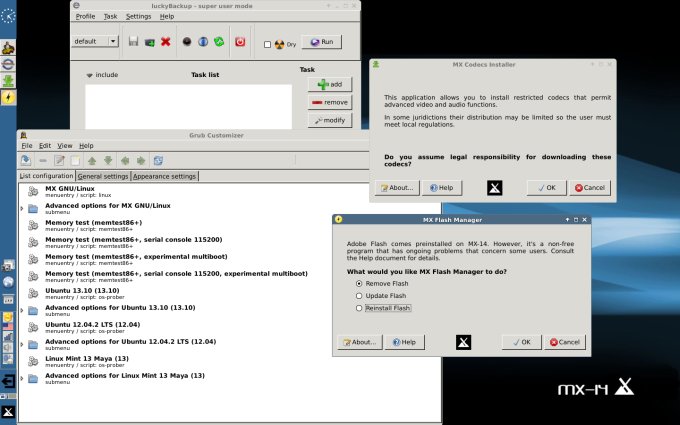Click the blue info icon in luckyBackup
The height and width of the screenshot is (425, 680).
pyautogui.click(x=203, y=42)
